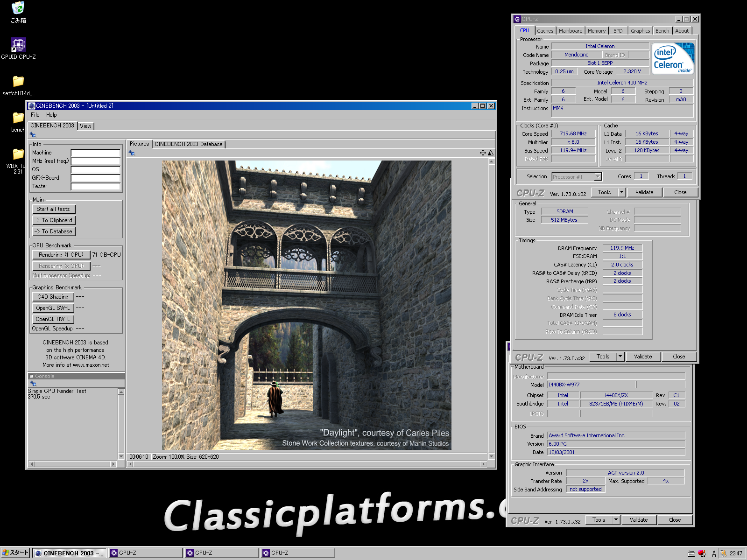747x560 pixels.
Task: Click into the GFX-Board input field
Action: click(x=95, y=178)
